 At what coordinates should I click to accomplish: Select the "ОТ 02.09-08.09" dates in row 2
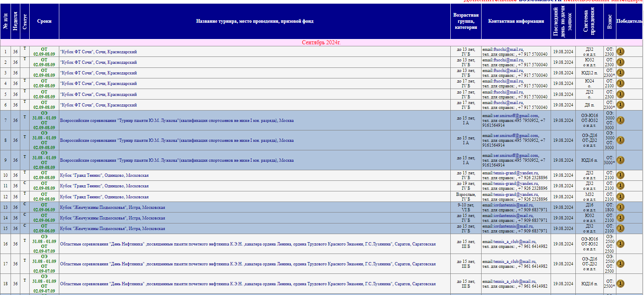(44, 62)
